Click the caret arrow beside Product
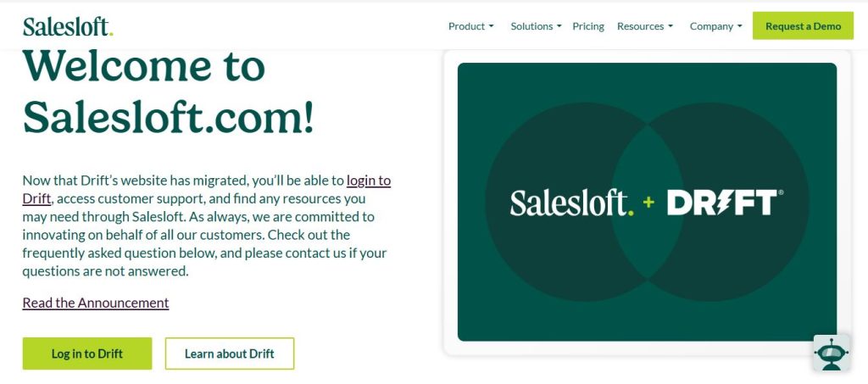This screenshot has height=384, width=868. click(x=491, y=26)
